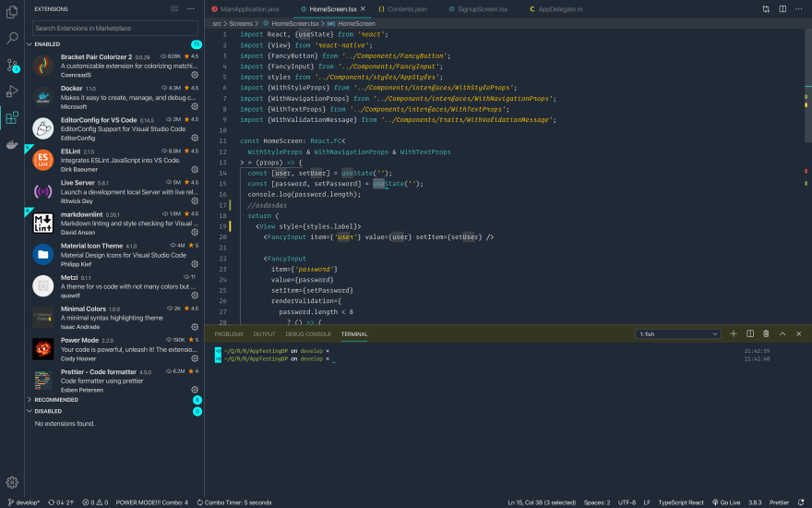This screenshot has width=812, height=508.
Task: Open gear settings for Prettier extension
Action: [x=195, y=390]
